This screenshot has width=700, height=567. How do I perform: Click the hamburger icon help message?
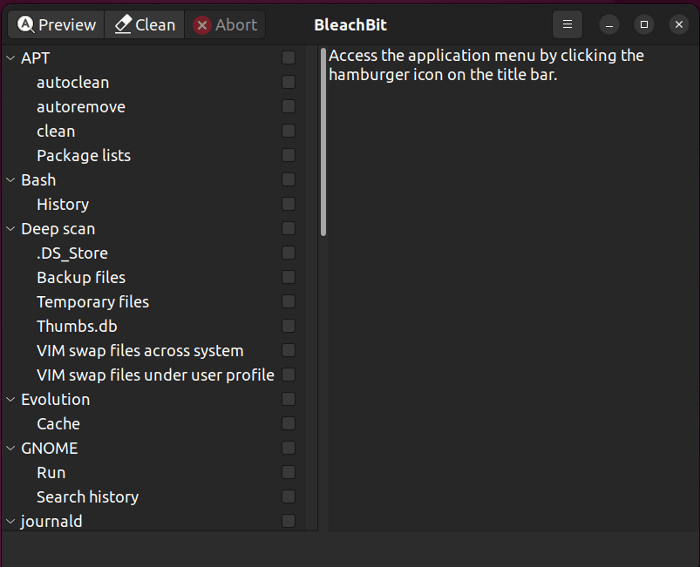(x=486, y=65)
